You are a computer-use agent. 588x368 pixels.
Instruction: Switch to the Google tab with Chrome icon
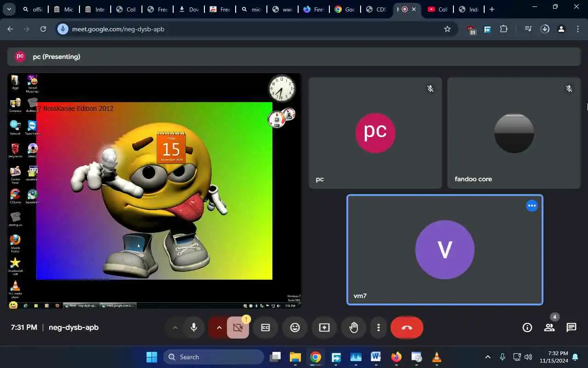(x=345, y=9)
